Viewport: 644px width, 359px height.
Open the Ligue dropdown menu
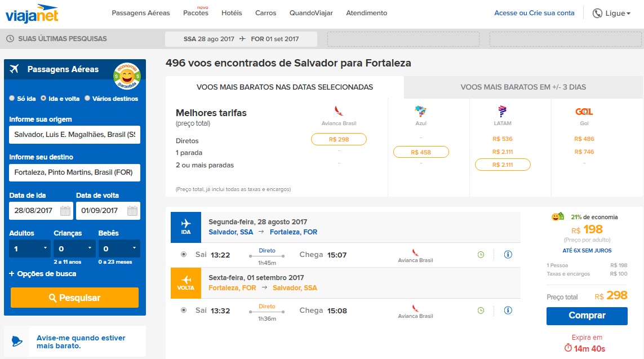point(618,14)
